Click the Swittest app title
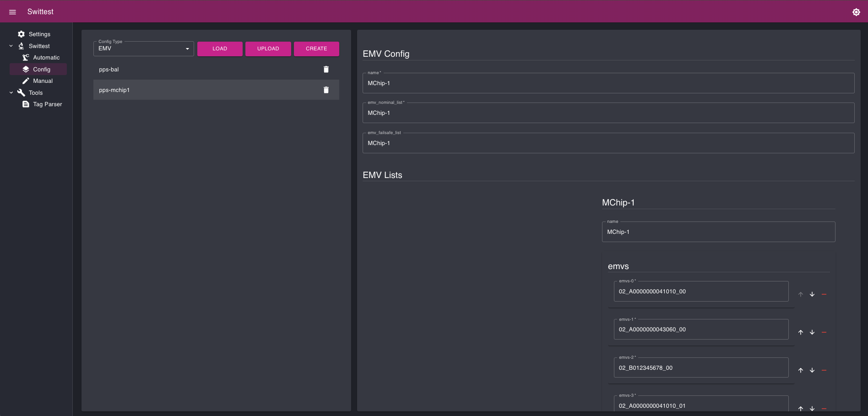868x416 pixels. point(40,12)
